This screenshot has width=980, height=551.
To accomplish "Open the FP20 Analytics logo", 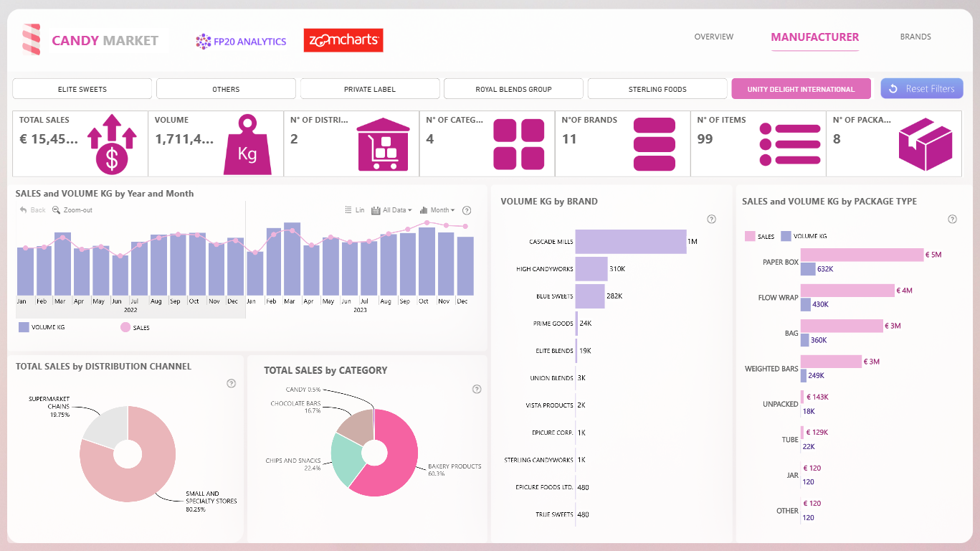I will pos(241,42).
